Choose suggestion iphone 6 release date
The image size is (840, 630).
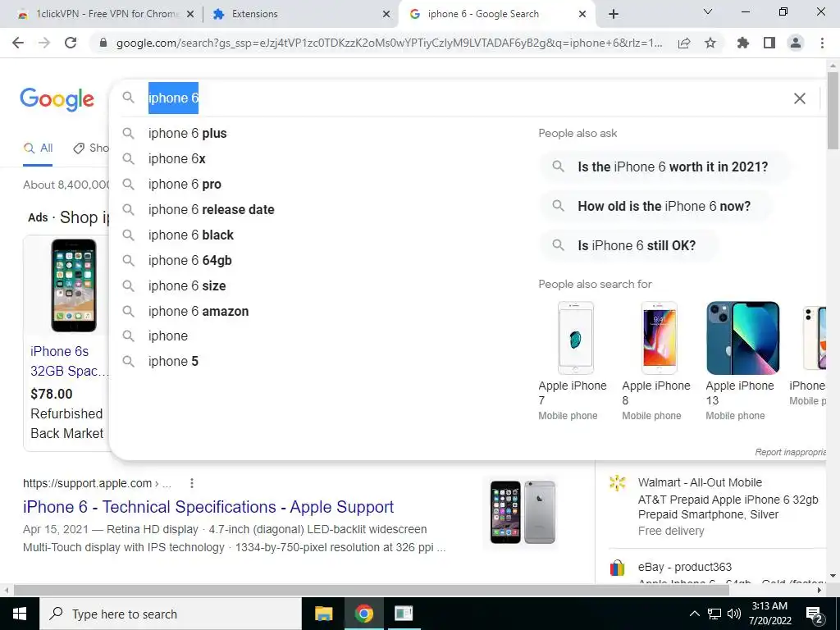pos(211,209)
